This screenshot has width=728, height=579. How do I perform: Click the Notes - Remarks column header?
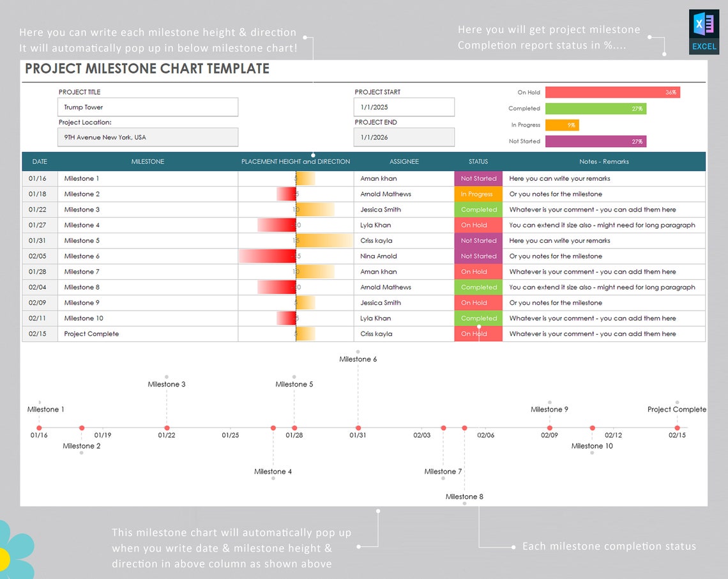(x=604, y=162)
